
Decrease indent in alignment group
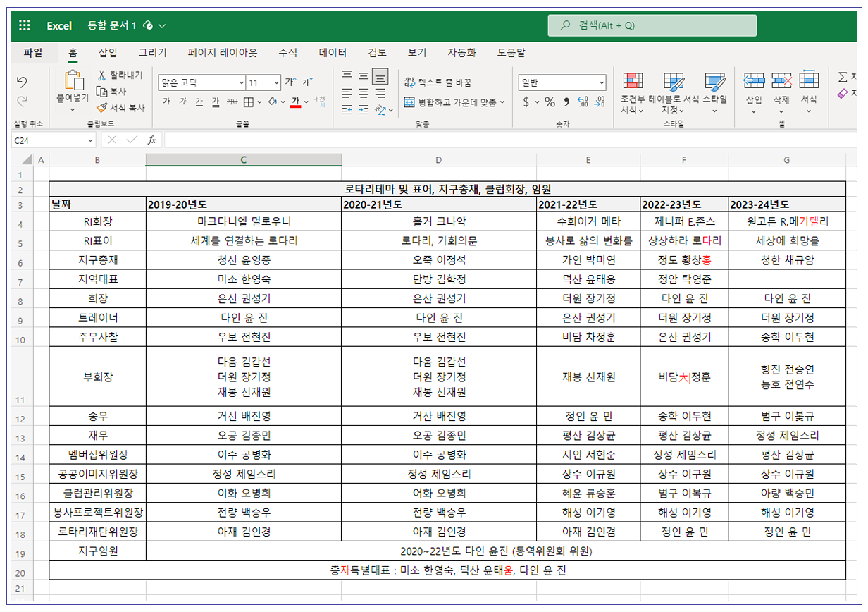pyautogui.click(x=347, y=110)
